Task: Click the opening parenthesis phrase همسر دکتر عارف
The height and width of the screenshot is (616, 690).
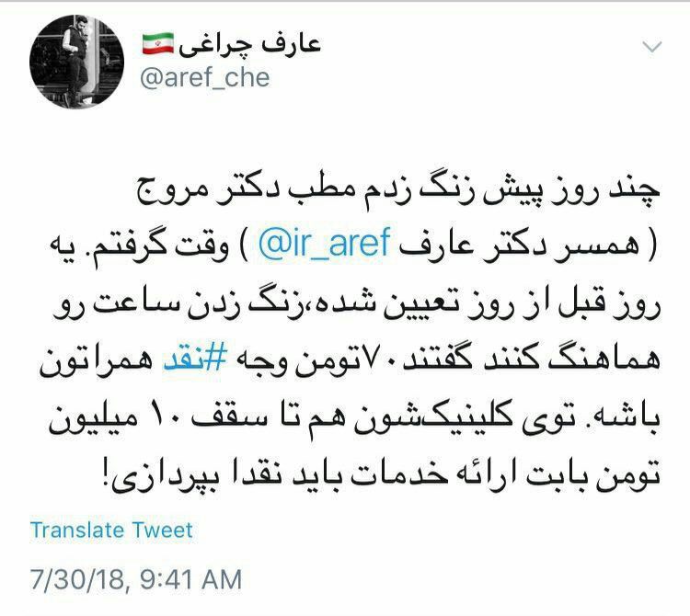Action: 528,244
